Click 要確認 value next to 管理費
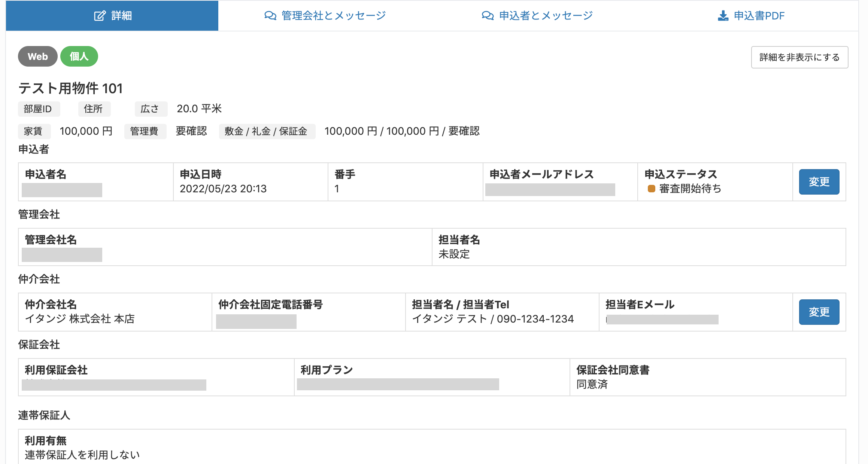Image resolution: width=868 pixels, height=464 pixels. coord(191,131)
